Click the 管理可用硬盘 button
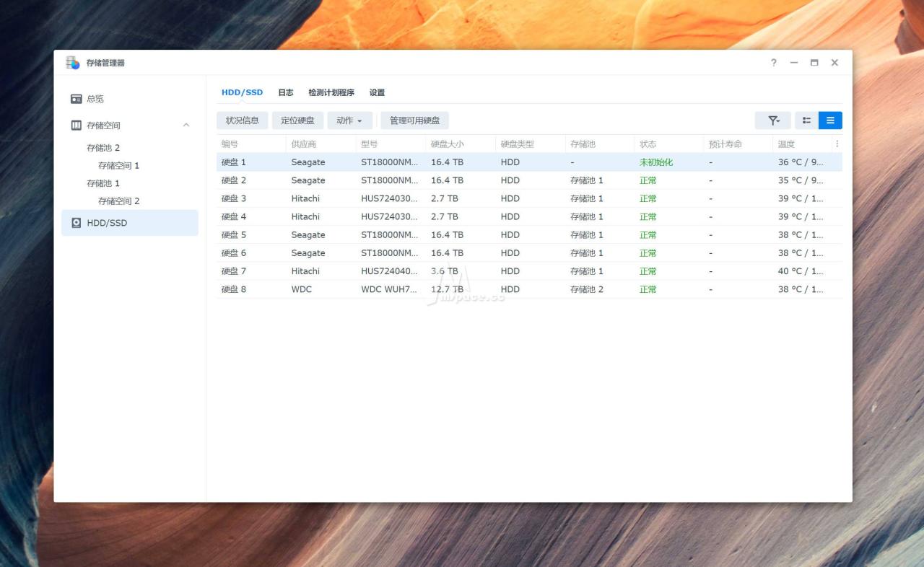Image resolution: width=924 pixels, height=567 pixels. click(414, 120)
